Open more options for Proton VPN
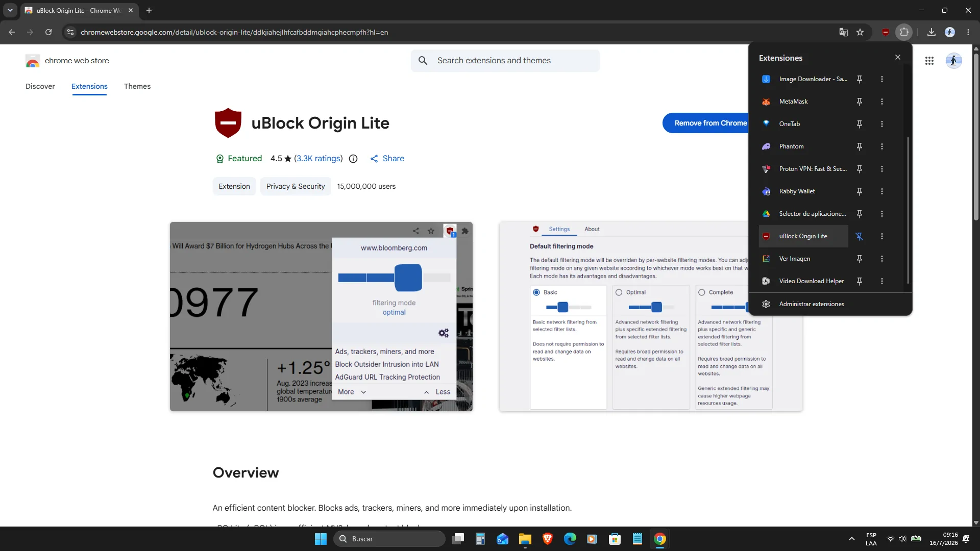 (x=882, y=169)
